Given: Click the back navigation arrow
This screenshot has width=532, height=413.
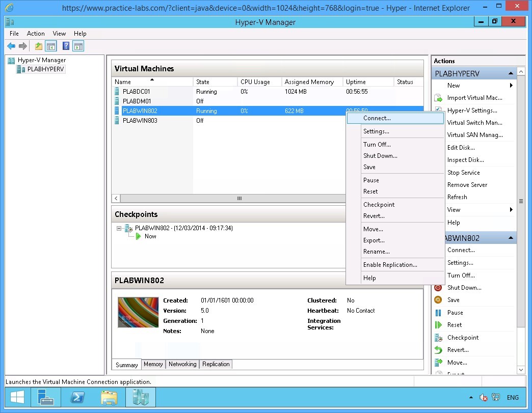Looking at the screenshot, I should [11, 46].
